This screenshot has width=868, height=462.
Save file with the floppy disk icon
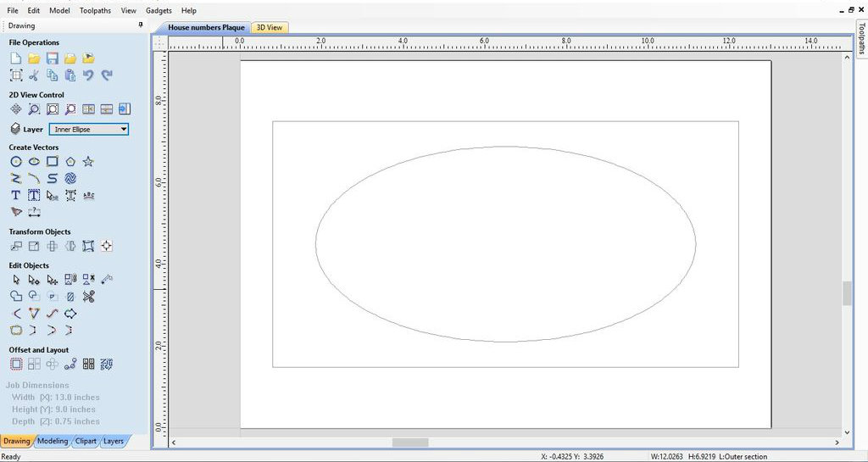(52, 58)
